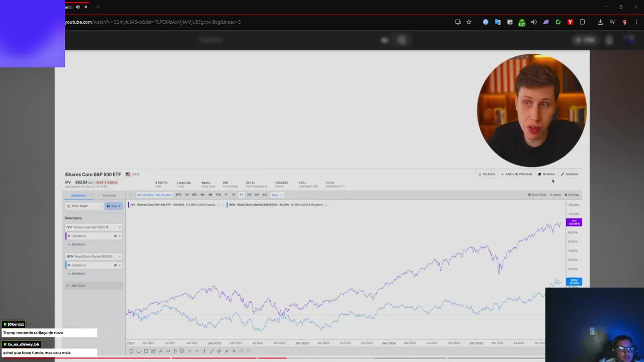This screenshot has height=362, width=644.
Task: Toggle visibility of IVV Total Return
Action: [x=69, y=236]
